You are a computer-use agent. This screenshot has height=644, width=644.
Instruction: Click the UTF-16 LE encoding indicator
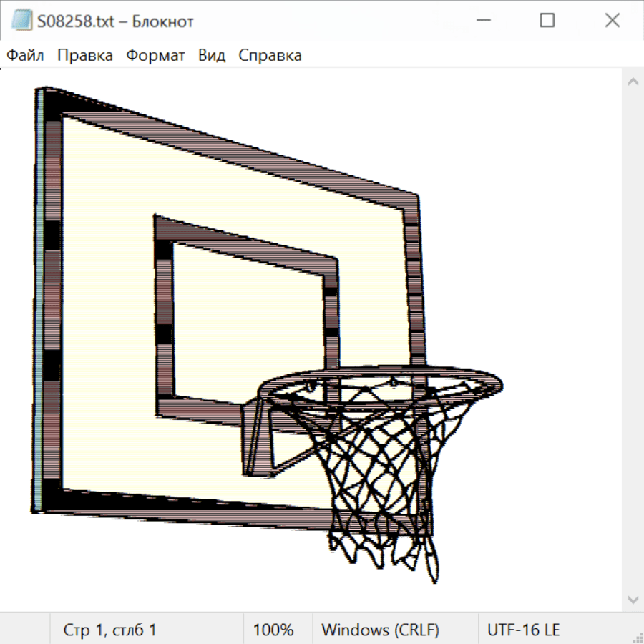tap(523, 630)
